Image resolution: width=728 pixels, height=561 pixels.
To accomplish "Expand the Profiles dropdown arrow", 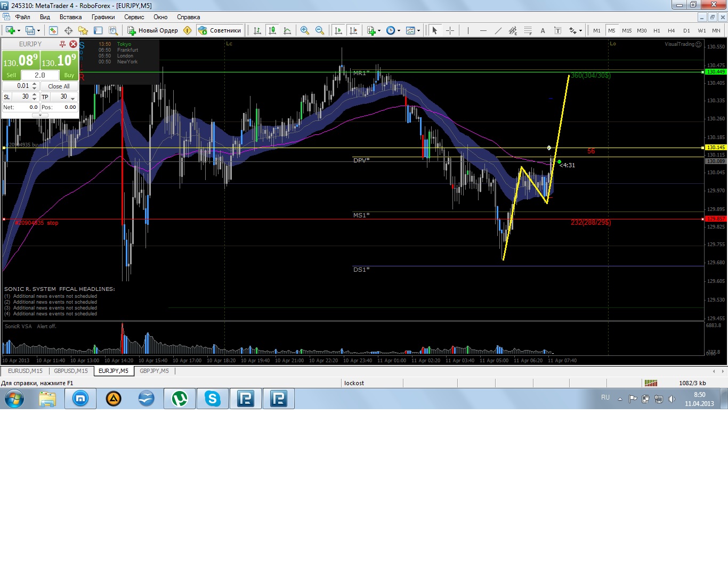I will coord(39,30).
